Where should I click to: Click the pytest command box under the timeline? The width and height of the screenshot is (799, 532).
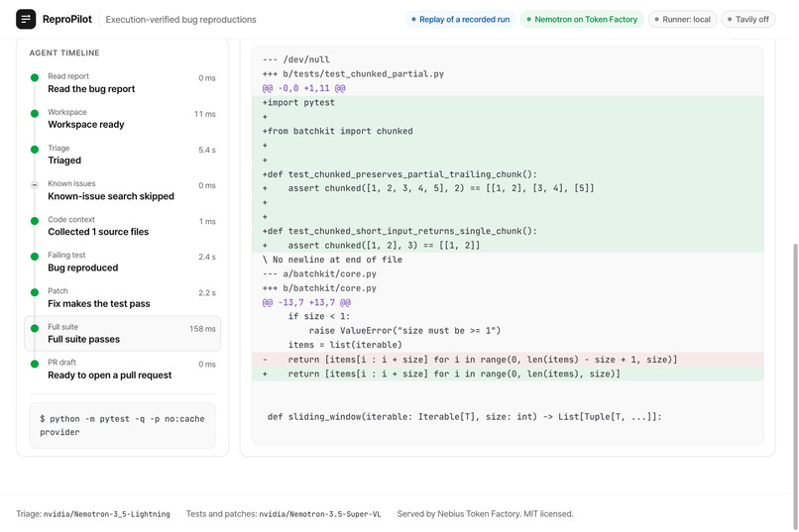coord(122,426)
